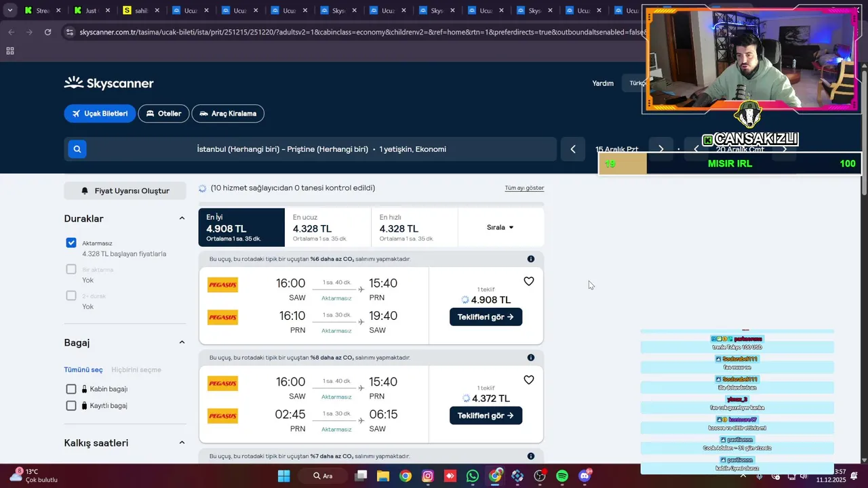The image size is (868, 488).
Task: Select Uçak Biletleri tab
Action: [x=100, y=114]
